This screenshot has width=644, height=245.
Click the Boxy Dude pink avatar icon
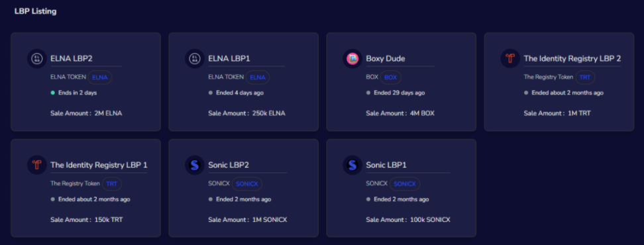coord(352,59)
